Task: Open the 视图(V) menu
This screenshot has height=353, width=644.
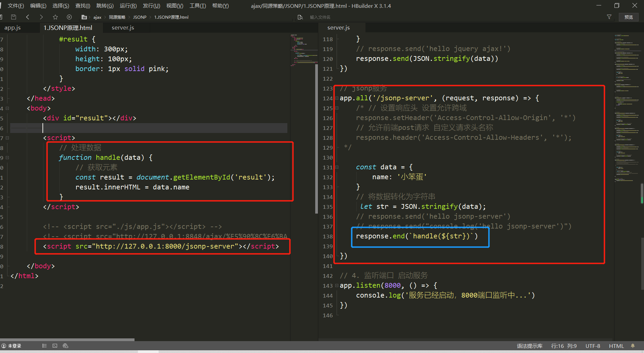Action: [x=175, y=6]
